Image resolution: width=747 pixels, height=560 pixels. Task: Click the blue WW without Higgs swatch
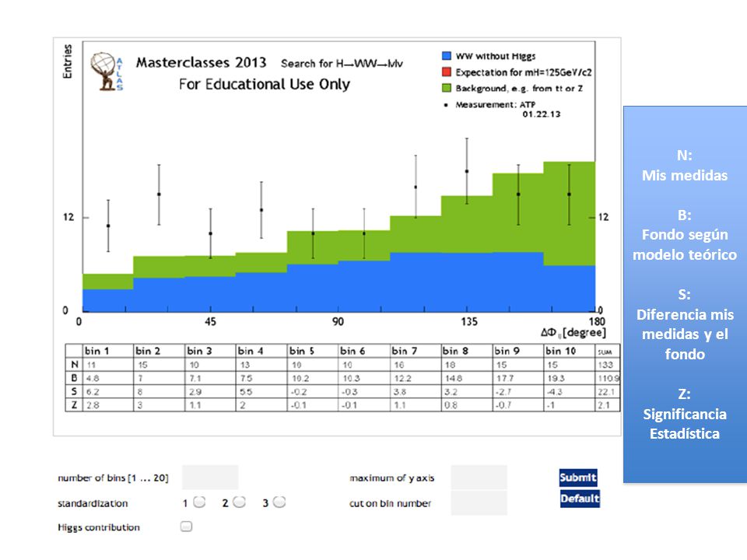[x=447, y=56]
